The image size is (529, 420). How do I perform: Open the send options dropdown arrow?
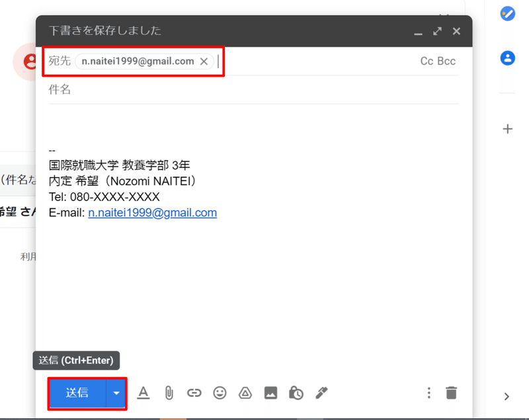[116, 392]
